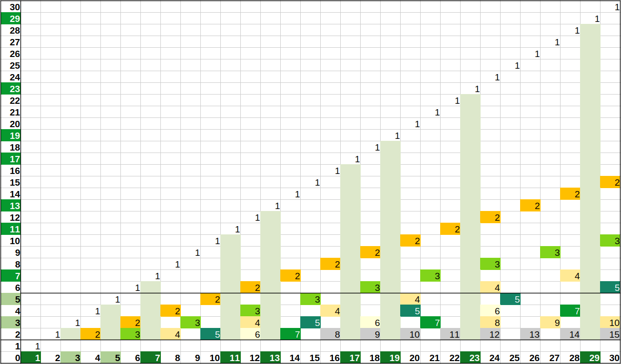Click the teal 5 cell in column 30

610,287
